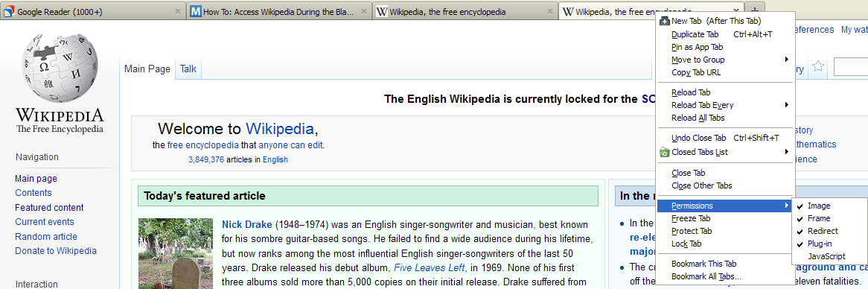This screenshot has width=868, height=289.
Task: Click the third tab's Wikipedia favicon
Action: pyautogui.click(x=381, y=12)
